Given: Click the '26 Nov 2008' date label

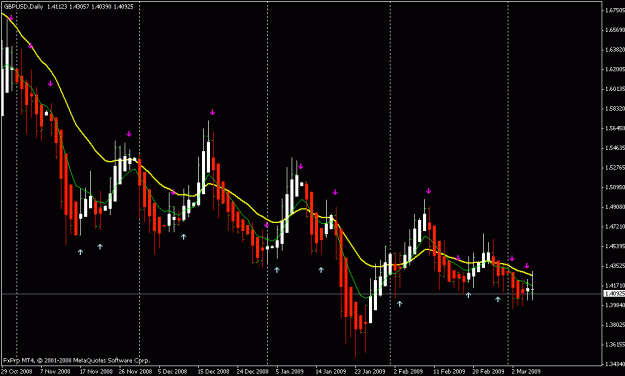Looking at the screenshot, I should [x=136, y=371].
